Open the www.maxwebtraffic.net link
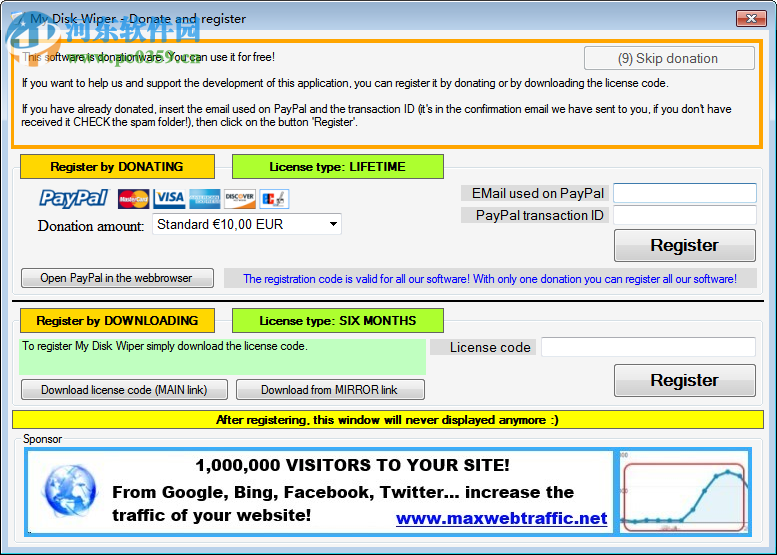The height and width of the screenshot is (555, 777). pyautogui.click(x=501, y=518)
